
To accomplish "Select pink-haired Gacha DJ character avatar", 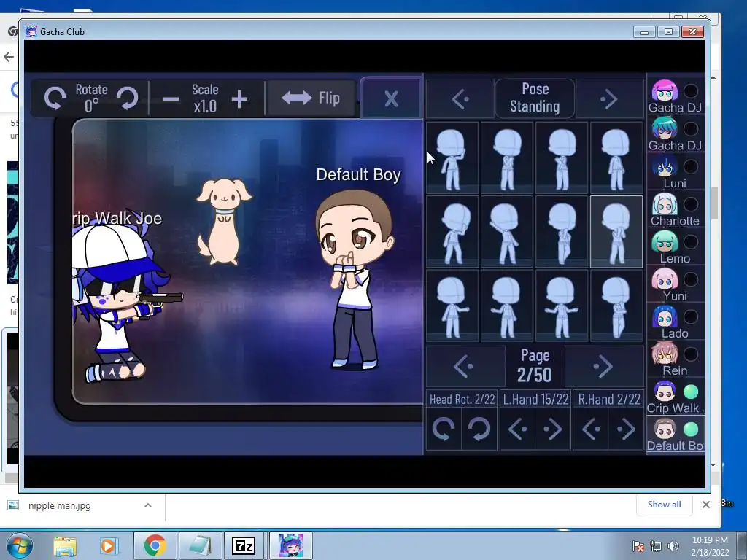I will coord(665,91).
